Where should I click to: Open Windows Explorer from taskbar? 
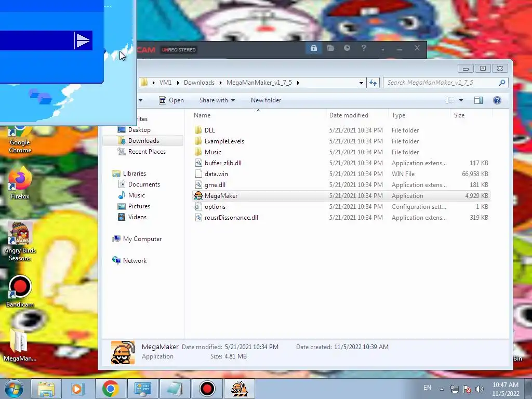tap(46, 389)
